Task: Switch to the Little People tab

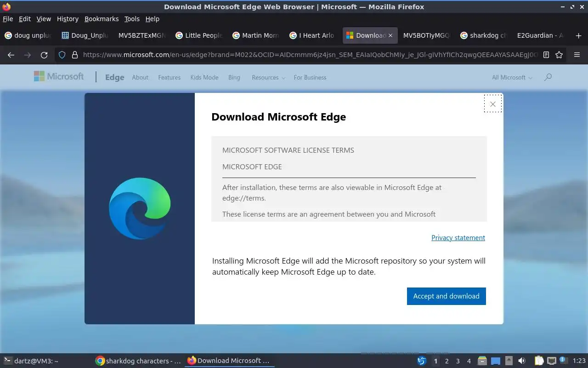Action: (199, 35)
